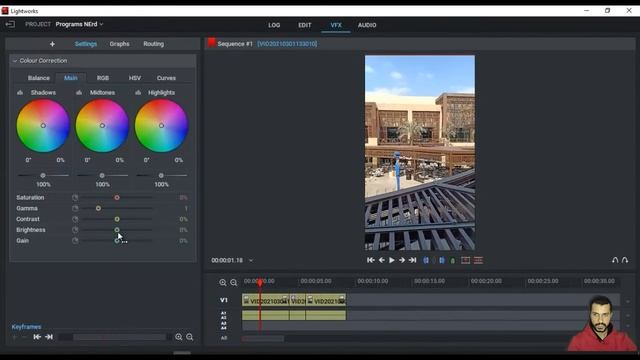Click the Midtones level slider
Screen dimensions: 640x360
[x=102, y=175]
